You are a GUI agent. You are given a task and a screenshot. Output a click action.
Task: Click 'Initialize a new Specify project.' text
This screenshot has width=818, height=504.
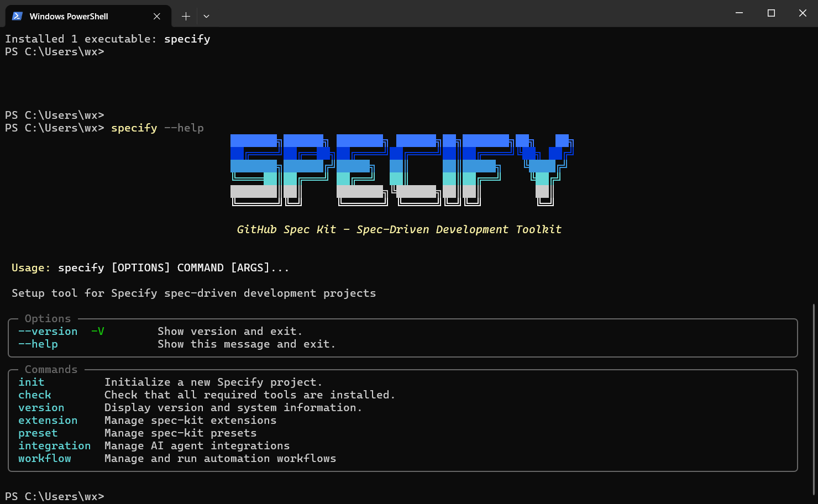pos(213,382)
